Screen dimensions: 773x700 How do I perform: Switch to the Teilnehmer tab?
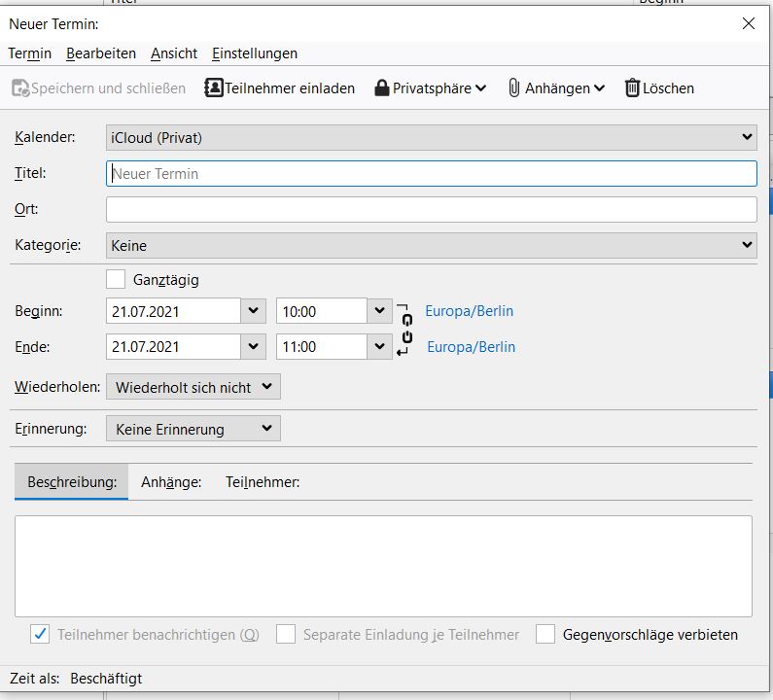(263, 481)
